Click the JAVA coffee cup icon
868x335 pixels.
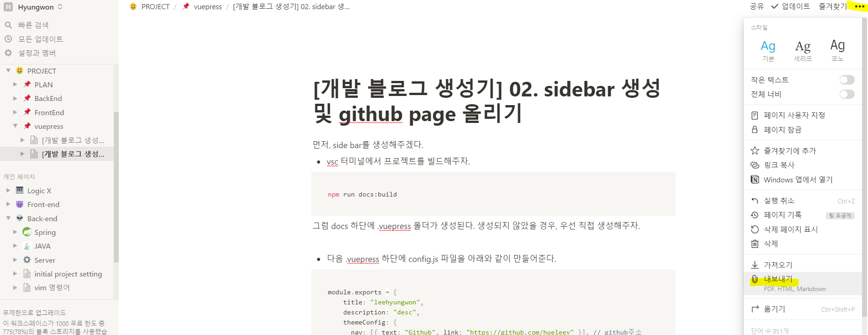pos(27,246)
